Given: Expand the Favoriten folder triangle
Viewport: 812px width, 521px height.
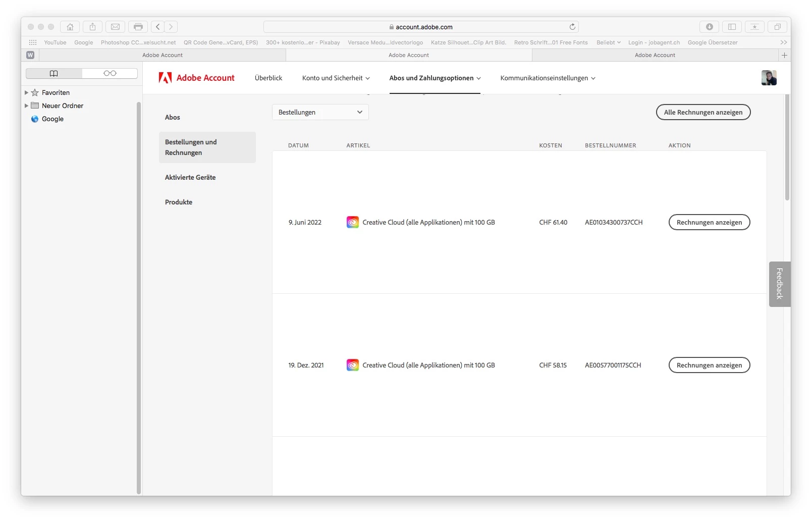Looking at the screenshot, I should (x=26, y=93).
